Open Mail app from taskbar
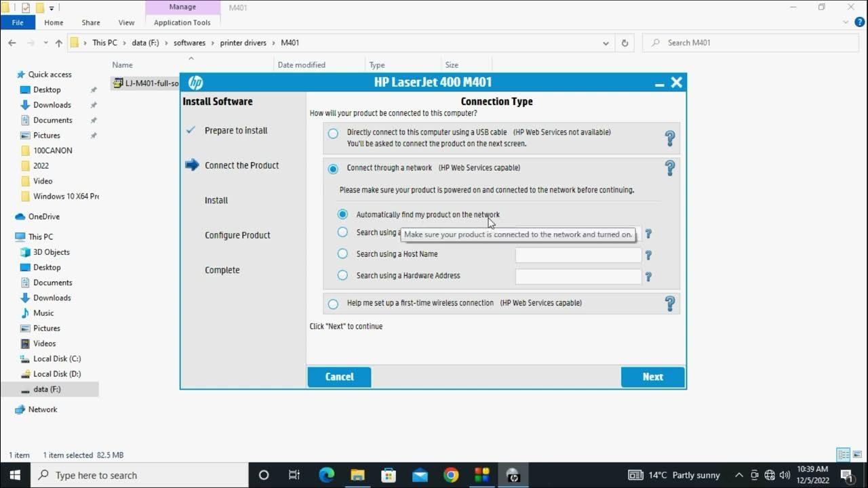Screen dimensions: 868x488 pyautogui.click(x=420, y=475)
